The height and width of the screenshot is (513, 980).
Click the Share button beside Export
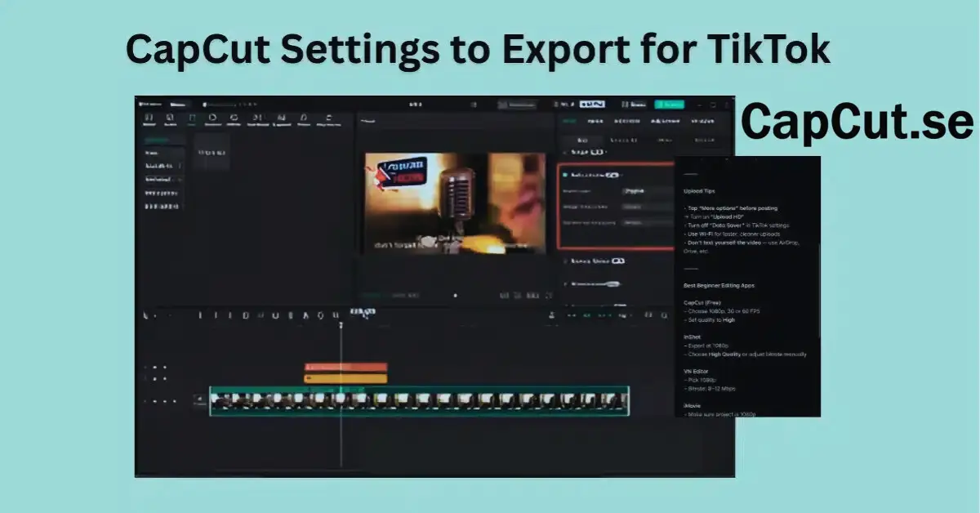click(x=634, y=105)
